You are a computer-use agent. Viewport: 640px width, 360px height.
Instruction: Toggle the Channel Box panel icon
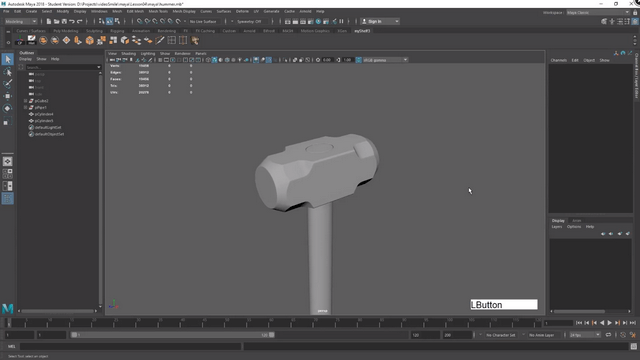pos(635,21)
